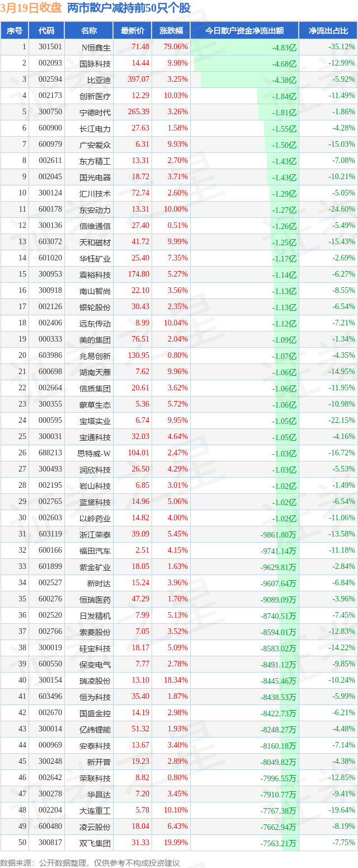The image size is (358, 868).
Task: Click 南山智尚 stock name
Action: 95,291
